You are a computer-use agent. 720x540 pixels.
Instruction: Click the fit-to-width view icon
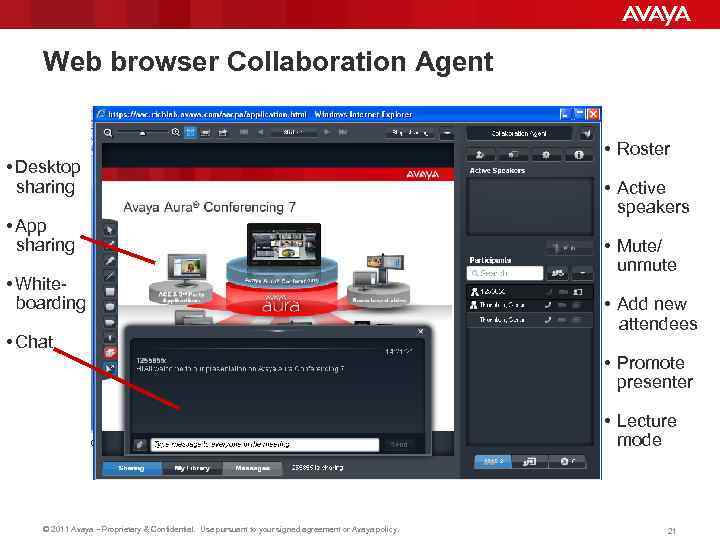[206, 133]
